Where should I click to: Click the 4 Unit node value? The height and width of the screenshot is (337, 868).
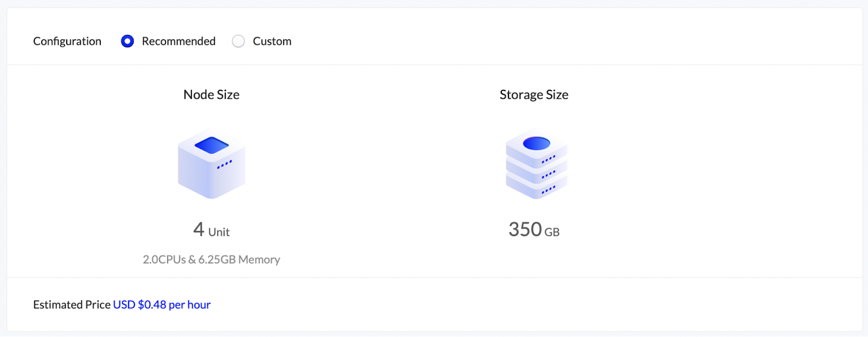pyautogui.click(x=211, y=230)
